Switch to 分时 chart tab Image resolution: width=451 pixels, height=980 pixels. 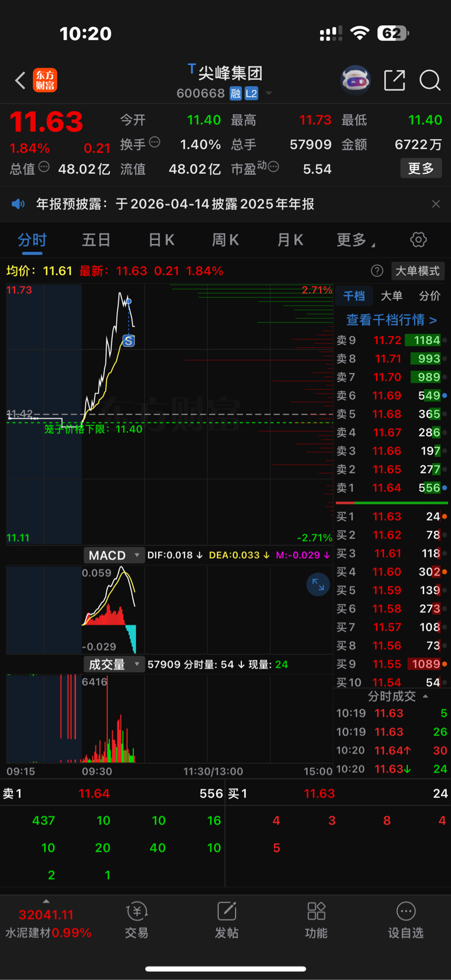(32, 240)
